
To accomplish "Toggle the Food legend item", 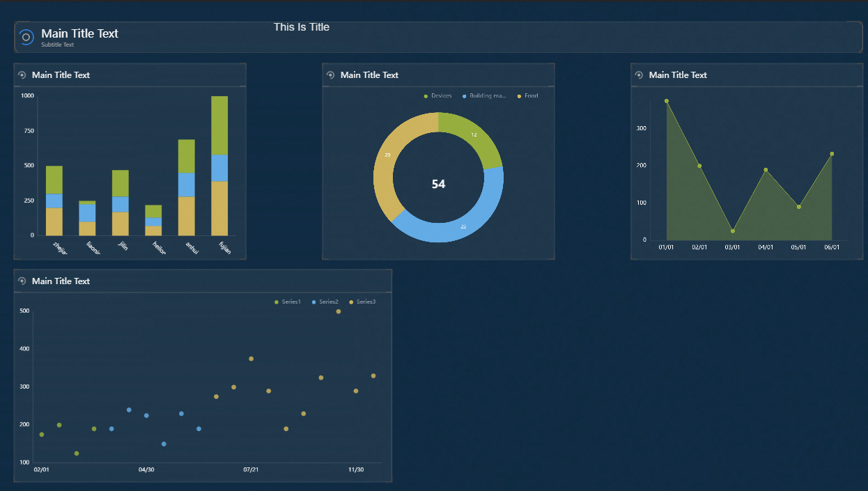I will tap(527, 96).
